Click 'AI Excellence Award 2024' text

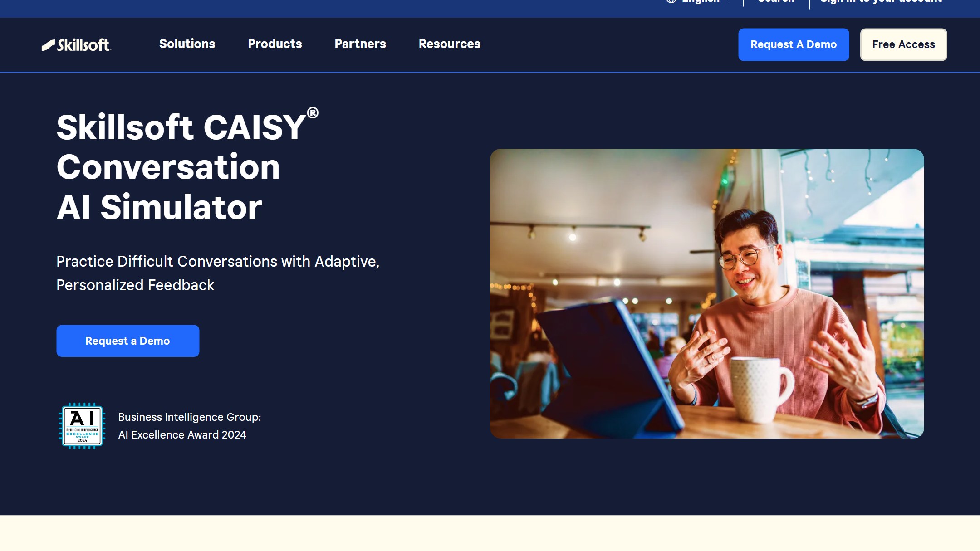182,435
